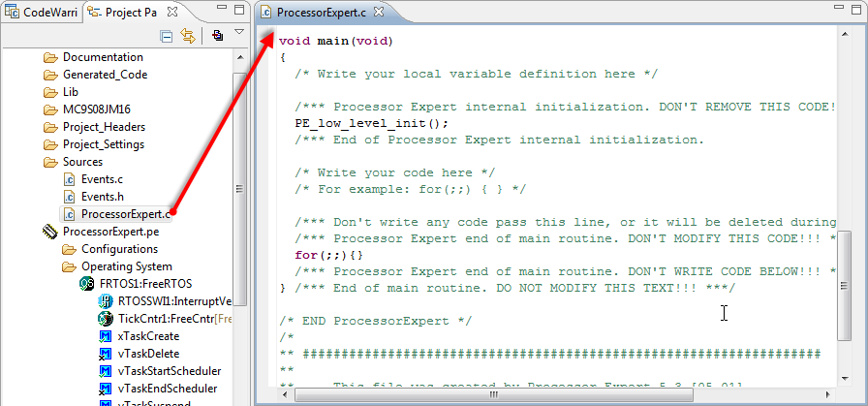This screenshot has width=868, height=406.
Task: Expand the Sources folder
Action: [82, 162]
